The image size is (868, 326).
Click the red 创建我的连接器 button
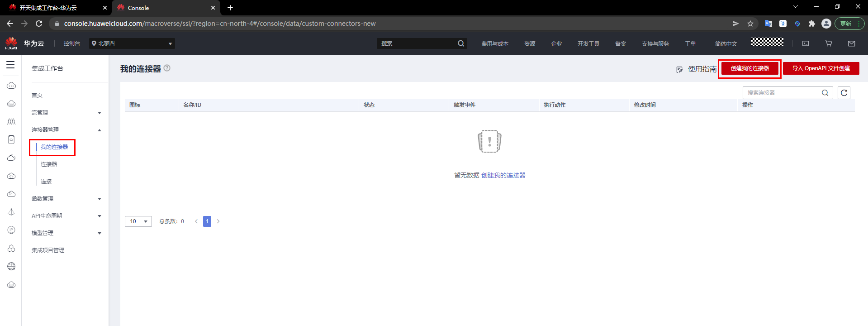coord(750,68)
